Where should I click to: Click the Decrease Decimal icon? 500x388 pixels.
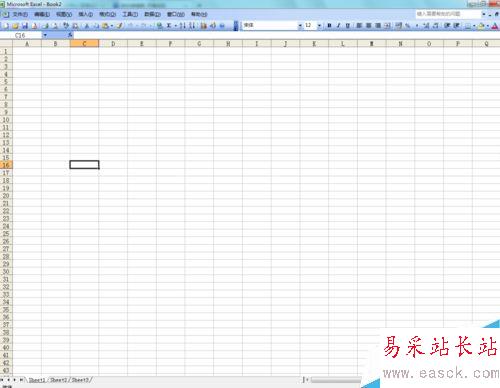click(436, 26)
